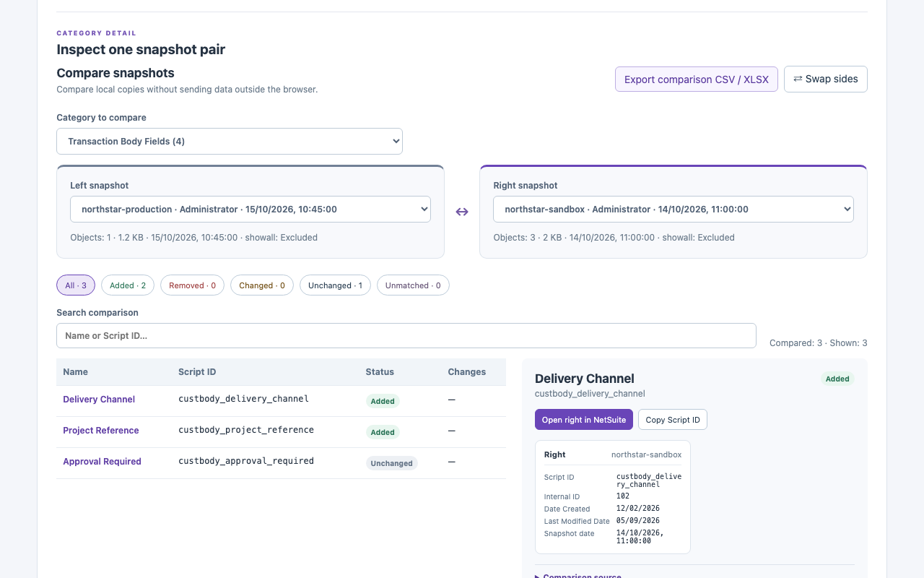924x578 pixels.
Task: Expand the Comparison source disclosure
Action: [x=577, y=576]
